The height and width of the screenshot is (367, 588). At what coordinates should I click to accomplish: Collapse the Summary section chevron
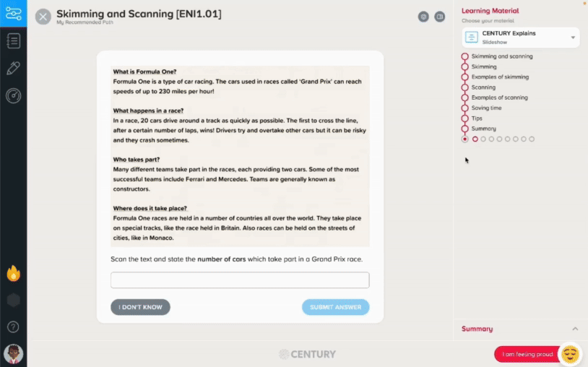coord(575,329)
